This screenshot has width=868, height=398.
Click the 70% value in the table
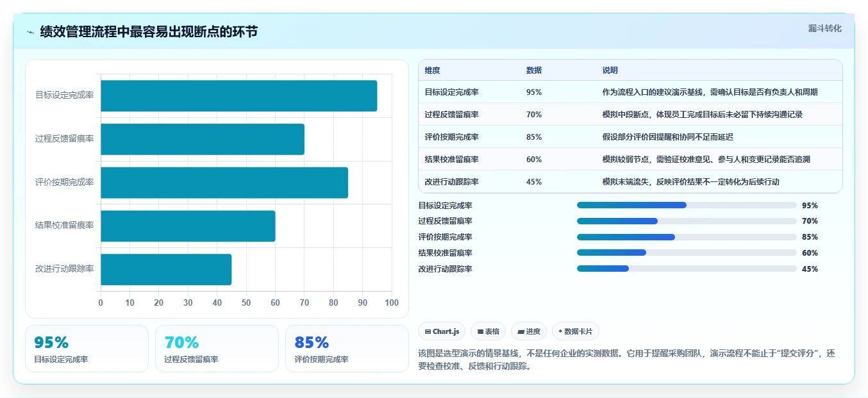coord(534,115)
